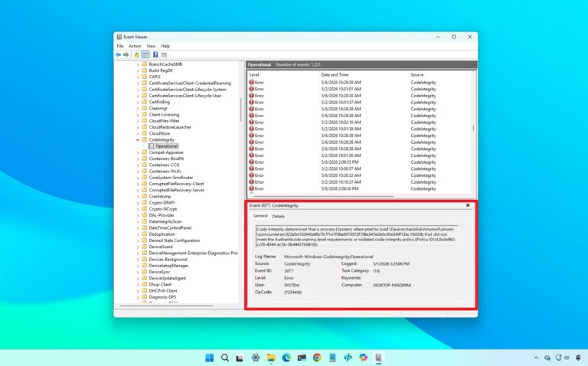The image size is (588, 366).
Task: Open Windows Start from the taskbar
Action: click(x=209, y=358)
